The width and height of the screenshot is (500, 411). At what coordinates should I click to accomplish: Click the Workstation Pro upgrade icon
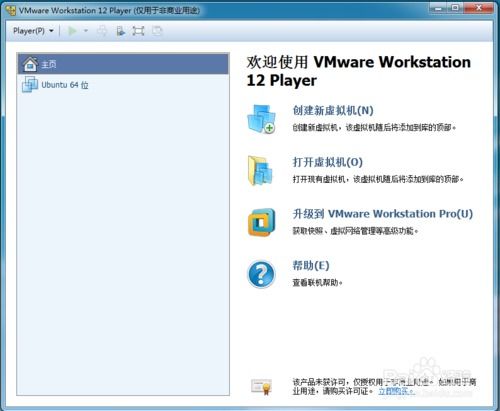point(262,222)
